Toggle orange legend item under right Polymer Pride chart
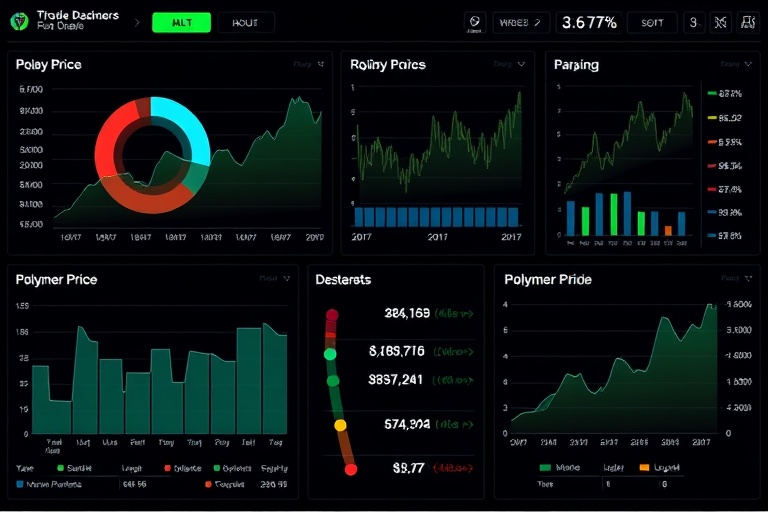This screenshot has width=768, height=512. [643, 467]
